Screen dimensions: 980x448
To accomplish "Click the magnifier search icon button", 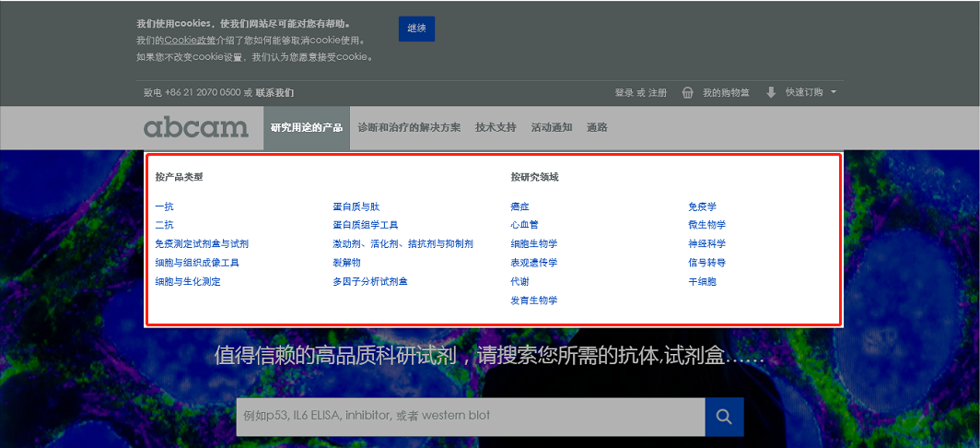I will click(724, 417).
